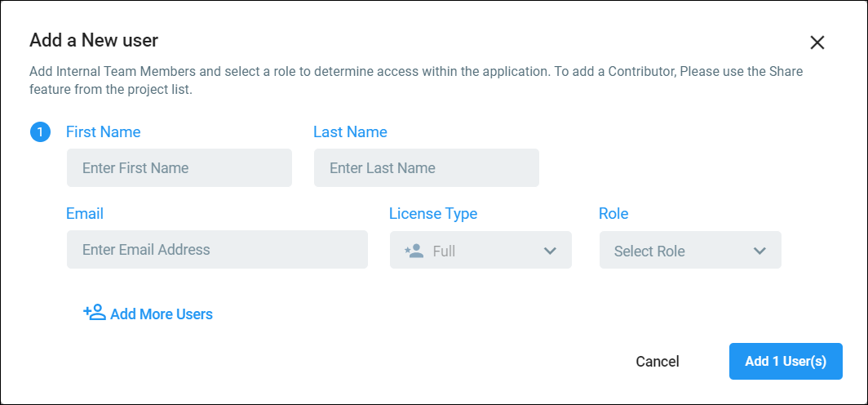Click the Enter Last Name field

click(426, 168)
